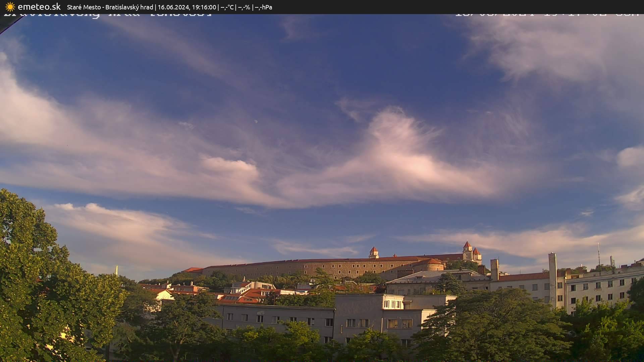Expand the location label "Staré Mesto - Bratislavský hrad"
Screen dimensions: 644x362
[110, 7]
